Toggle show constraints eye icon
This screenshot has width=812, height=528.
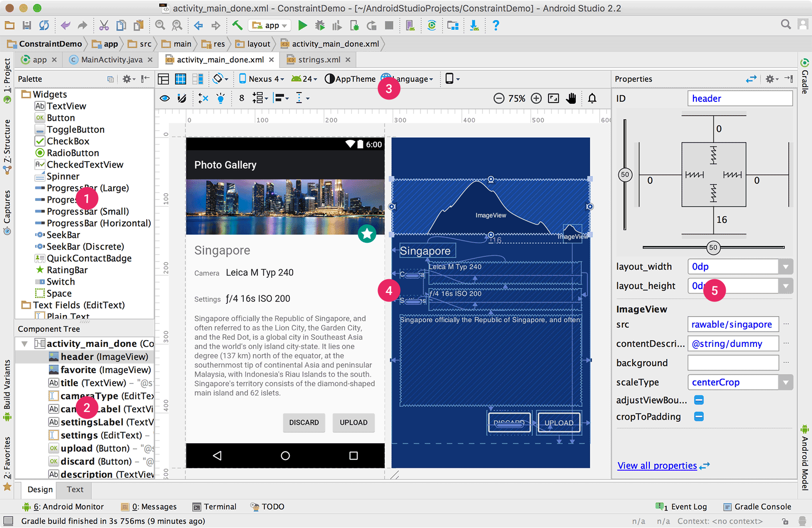165,98
